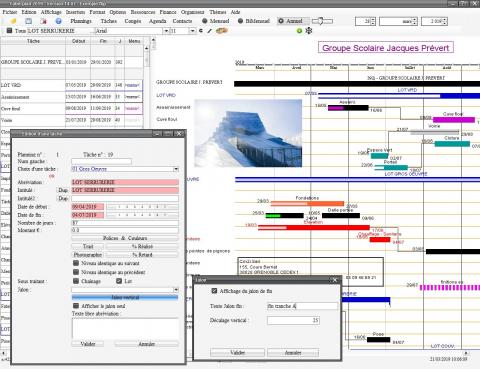Screen dimensions: 480x369
Task: Toggle the Chainage checkbox
Action: pyautogui.click(x=76, y=281)
